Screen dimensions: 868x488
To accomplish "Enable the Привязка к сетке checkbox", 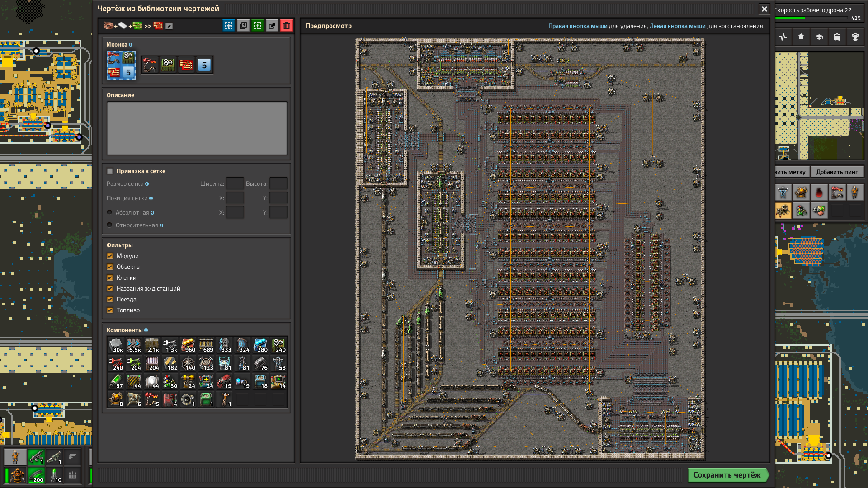I will [110, 171].
